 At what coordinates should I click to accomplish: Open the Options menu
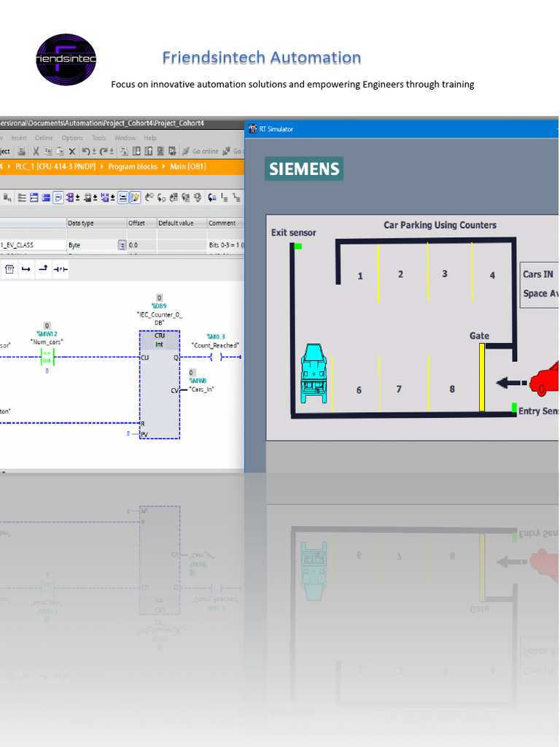coord(72,138)
